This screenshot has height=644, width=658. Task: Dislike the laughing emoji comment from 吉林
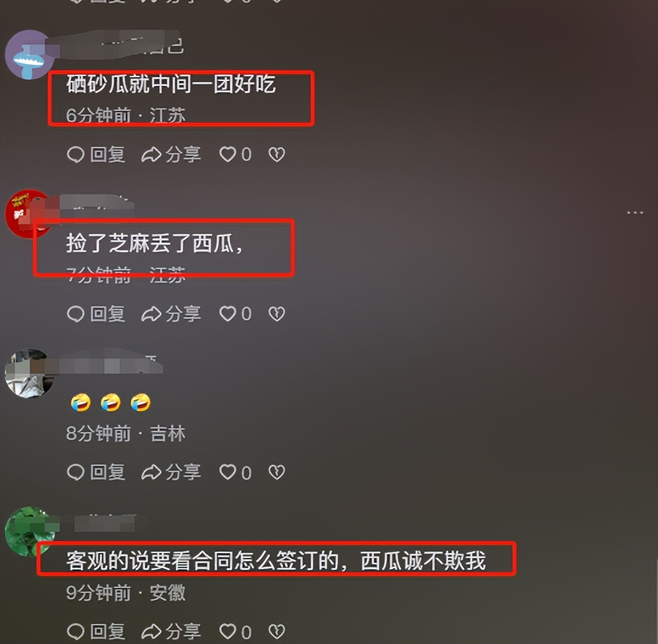pyautogui.click(x=277, y=472)
